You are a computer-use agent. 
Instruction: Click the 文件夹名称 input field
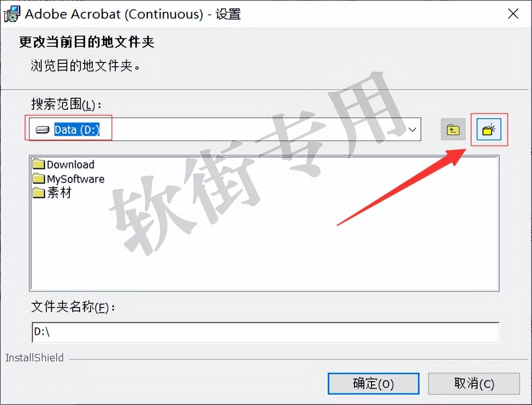[x=266, y=332]
